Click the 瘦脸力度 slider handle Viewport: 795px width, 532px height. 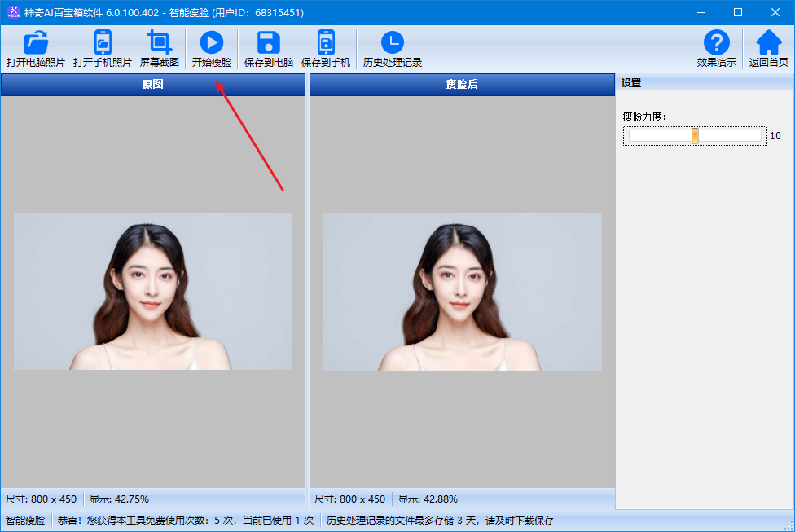click(x=695, y=136)
